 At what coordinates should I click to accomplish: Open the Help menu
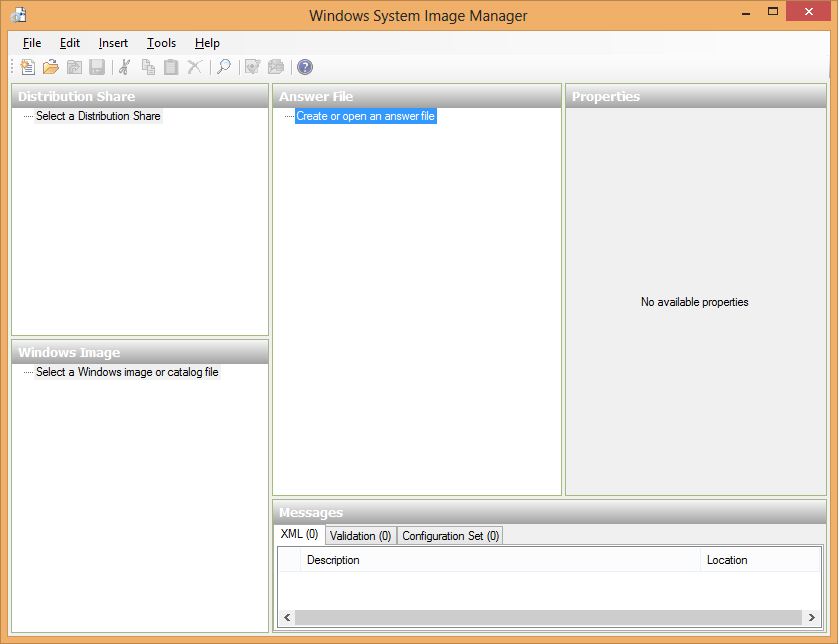coord(207,43)
